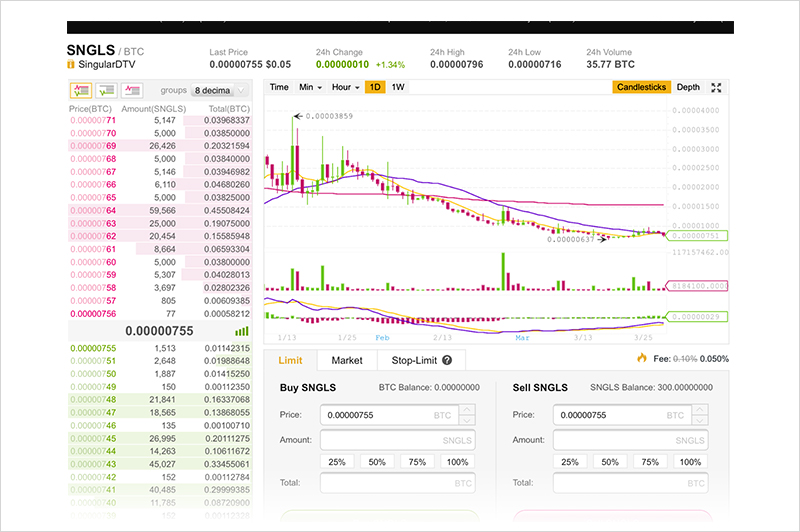800x532 pixels.
Task: Set Sell amount to 100%
Action: [x=690, y=462]
